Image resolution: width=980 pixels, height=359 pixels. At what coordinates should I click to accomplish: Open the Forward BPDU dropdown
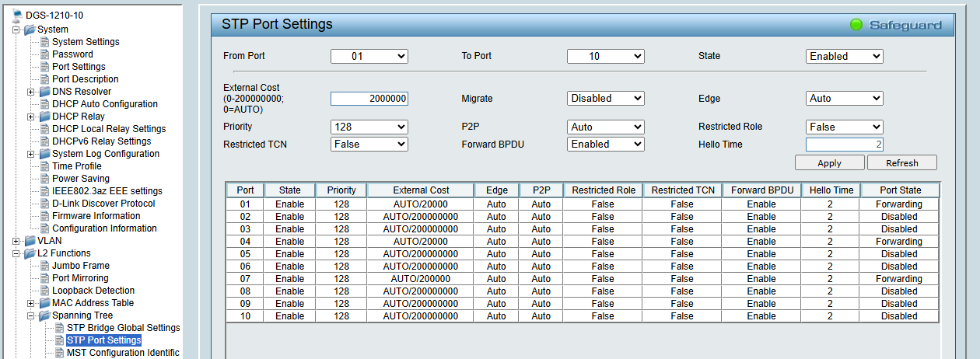[x=605, y=144]
